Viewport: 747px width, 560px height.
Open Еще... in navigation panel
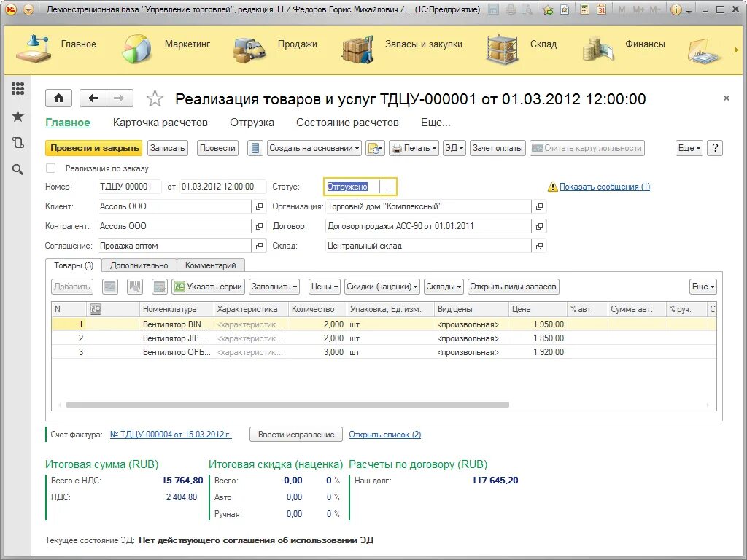tap(436, 122)
